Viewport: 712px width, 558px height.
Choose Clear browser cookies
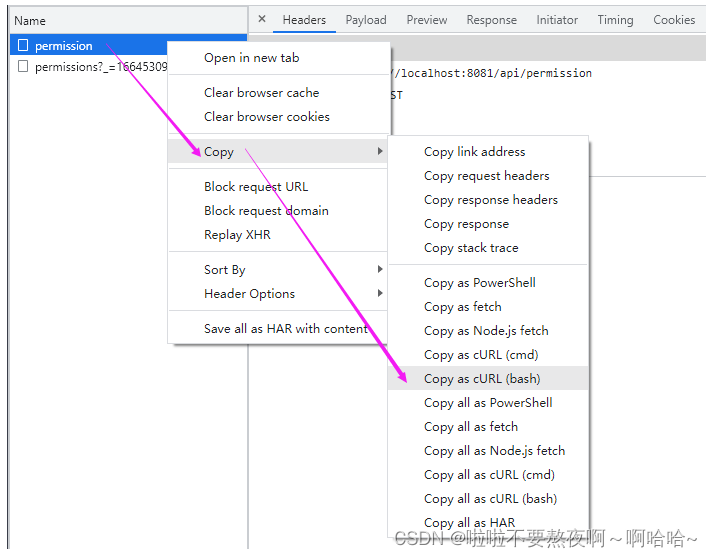point(277,117)
